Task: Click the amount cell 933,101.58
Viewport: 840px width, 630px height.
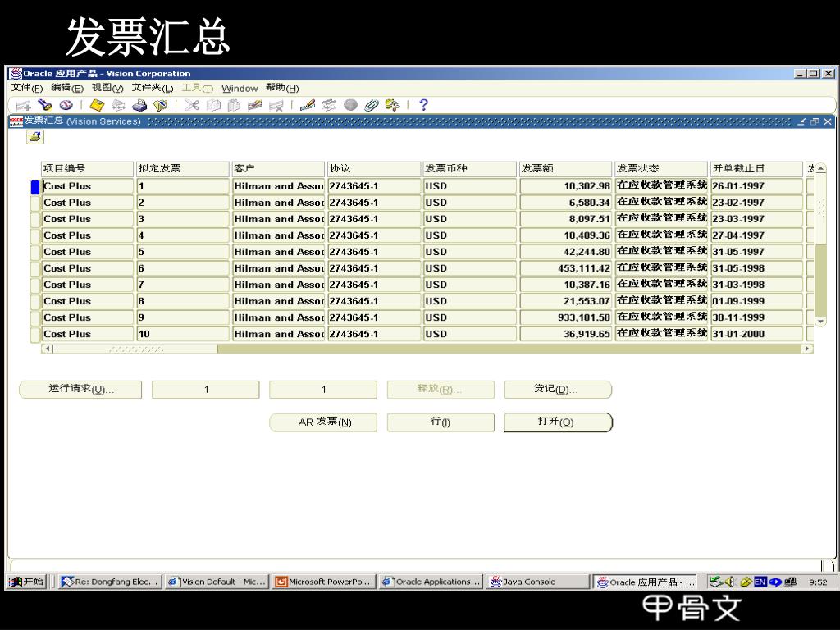Action: tap(566, 317)
